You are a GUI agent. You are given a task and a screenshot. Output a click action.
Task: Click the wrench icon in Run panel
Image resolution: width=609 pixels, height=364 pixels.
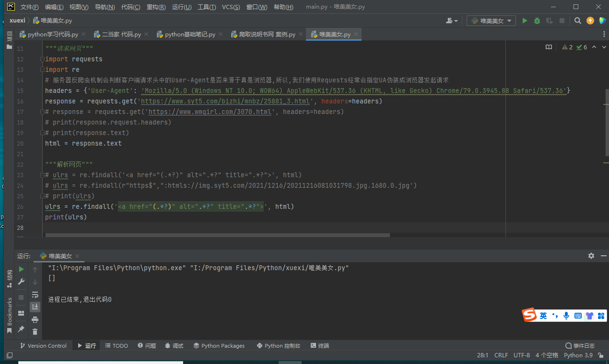click(21, 282)
